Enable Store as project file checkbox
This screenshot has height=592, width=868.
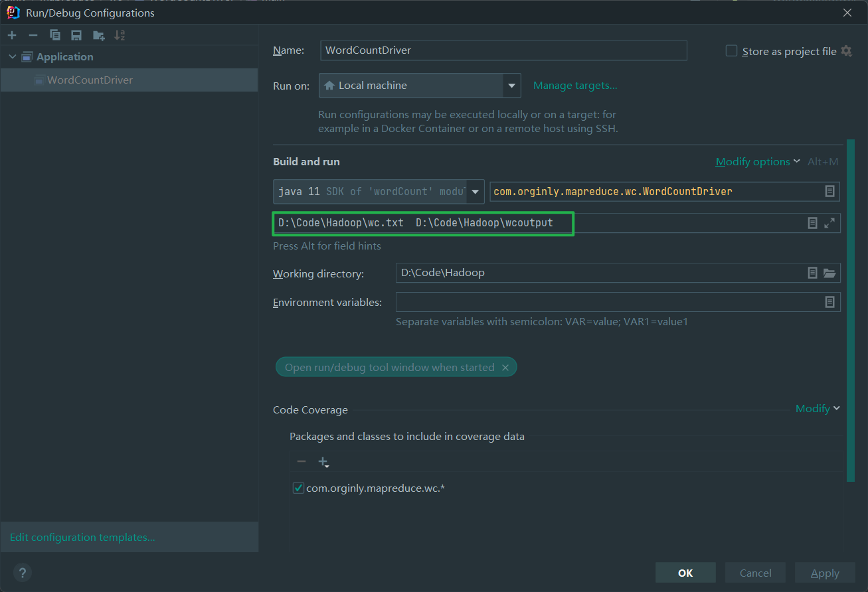tap(732, 51)
